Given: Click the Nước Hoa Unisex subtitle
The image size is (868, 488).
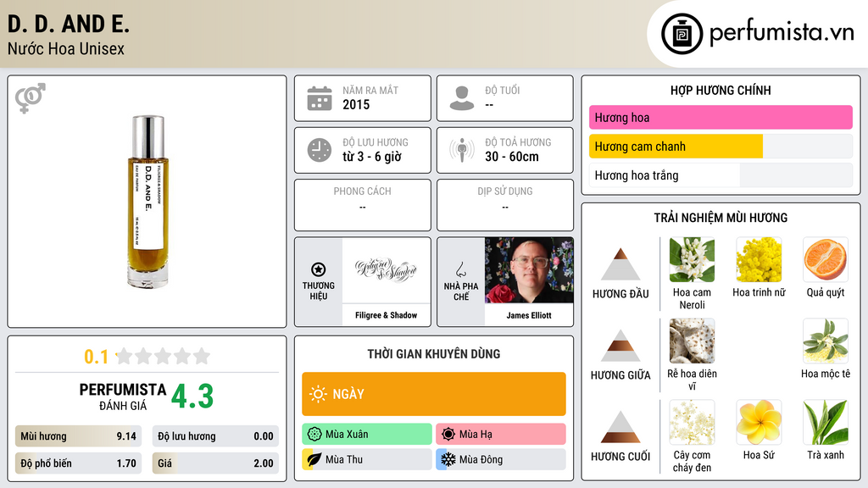Looking at the screenshot, I should coord(66,48).
